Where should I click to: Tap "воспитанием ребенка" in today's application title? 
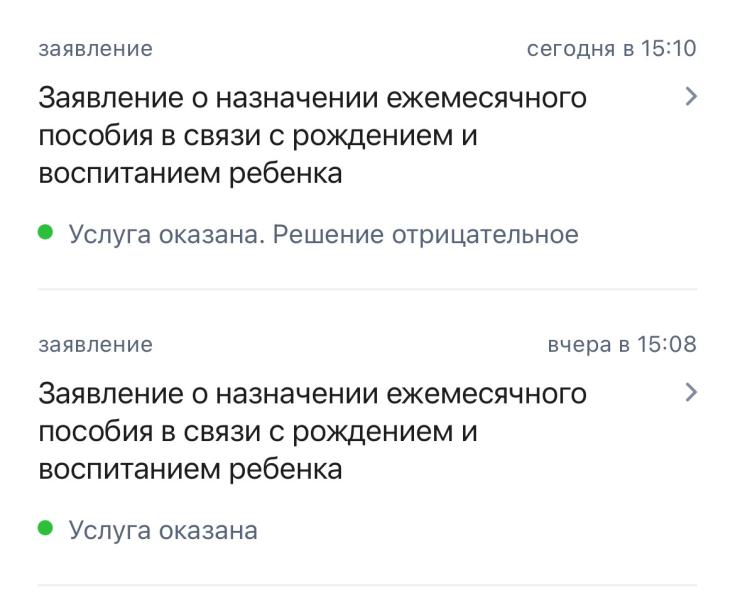pyautogui.click(x=190, y=173)
